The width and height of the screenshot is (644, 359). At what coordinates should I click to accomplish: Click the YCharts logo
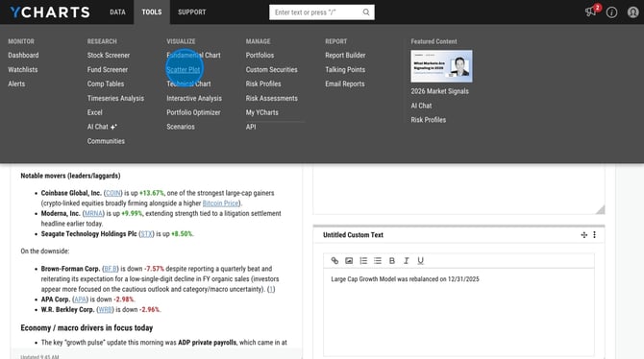click(50, 12)
